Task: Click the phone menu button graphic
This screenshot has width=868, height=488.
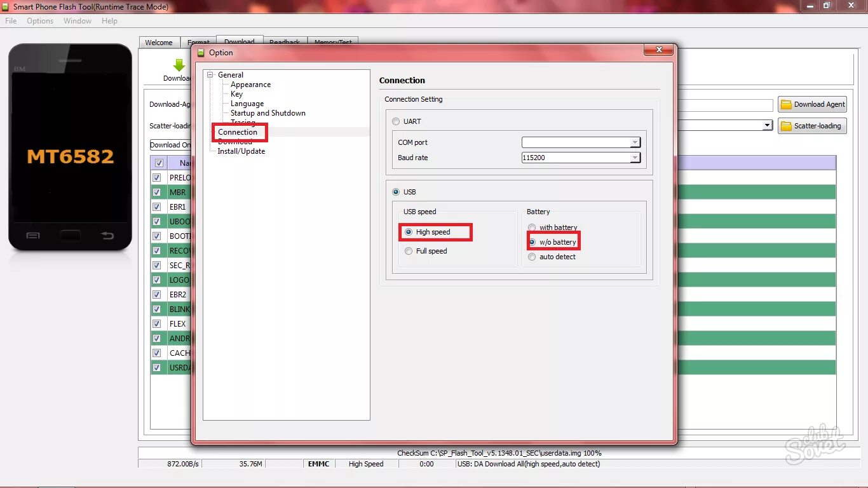Action: [33, 236]
